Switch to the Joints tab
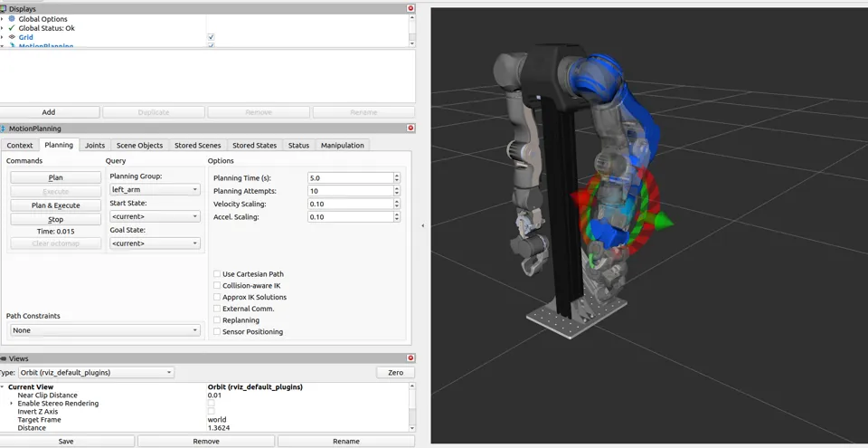 pos(95,146)
